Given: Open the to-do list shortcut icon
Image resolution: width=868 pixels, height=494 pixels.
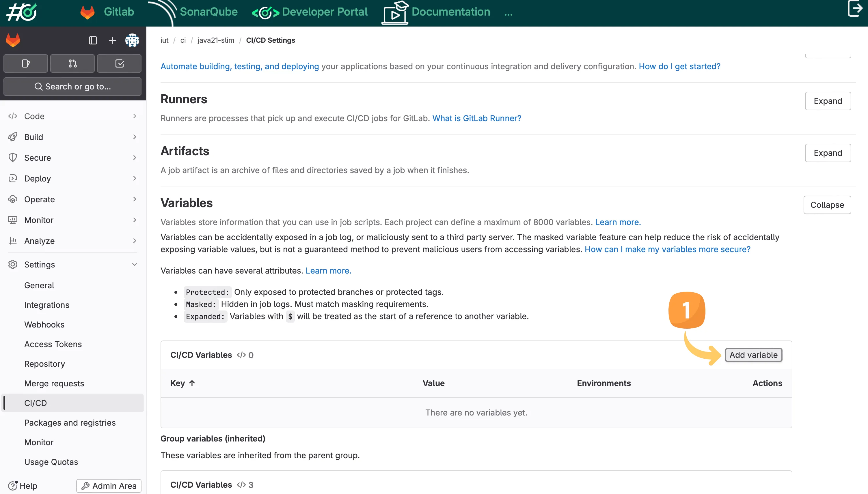Looking at the screenshot, I should tap(119, 63).
